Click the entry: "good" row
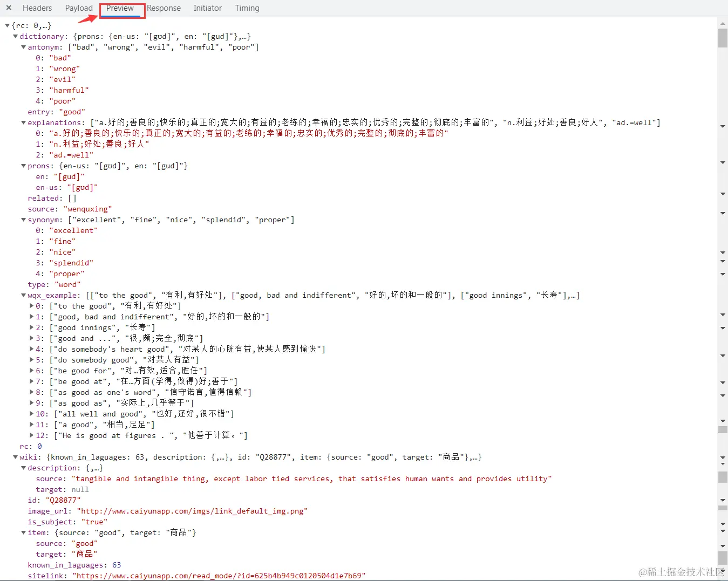 (x=56, y=112)
